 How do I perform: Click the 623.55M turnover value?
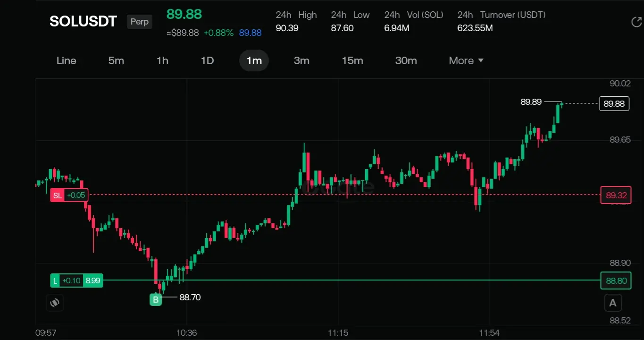475,28
